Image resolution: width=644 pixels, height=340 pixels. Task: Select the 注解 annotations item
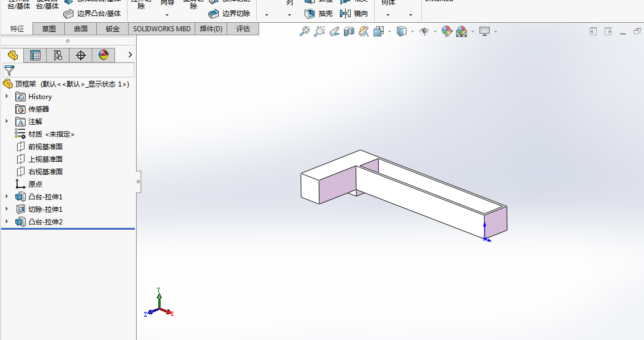coord(28,122)
